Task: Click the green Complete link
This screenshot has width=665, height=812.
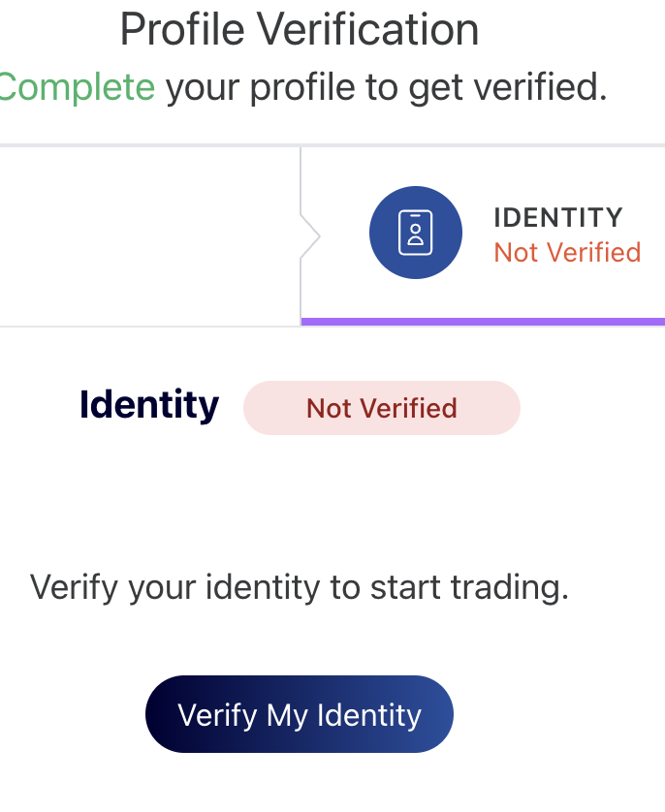Action: [76, 87]
